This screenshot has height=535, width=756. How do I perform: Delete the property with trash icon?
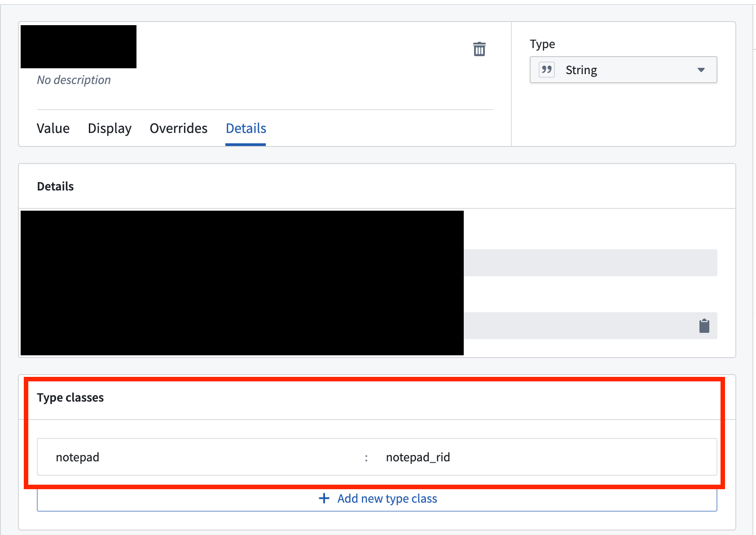(x=479, y=49)
